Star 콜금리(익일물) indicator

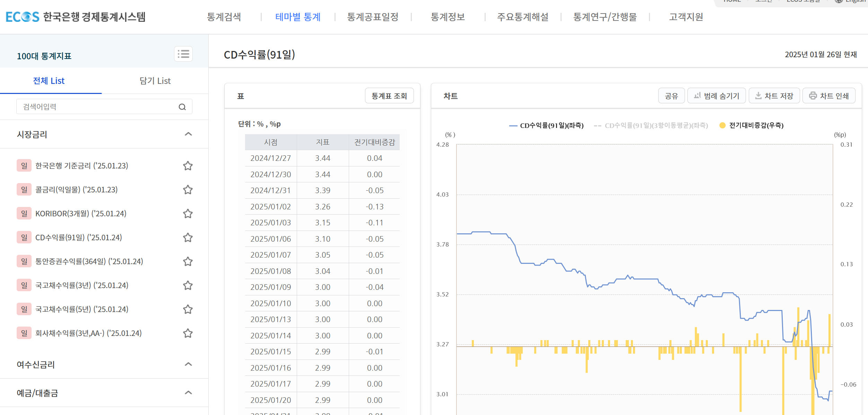pos(188,190)
